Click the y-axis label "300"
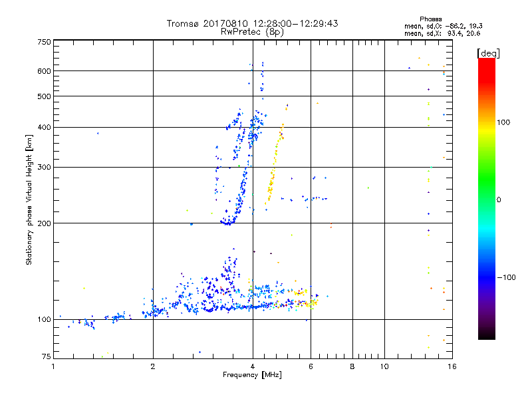This screenshot has width=532, height=399. point(44,168)
